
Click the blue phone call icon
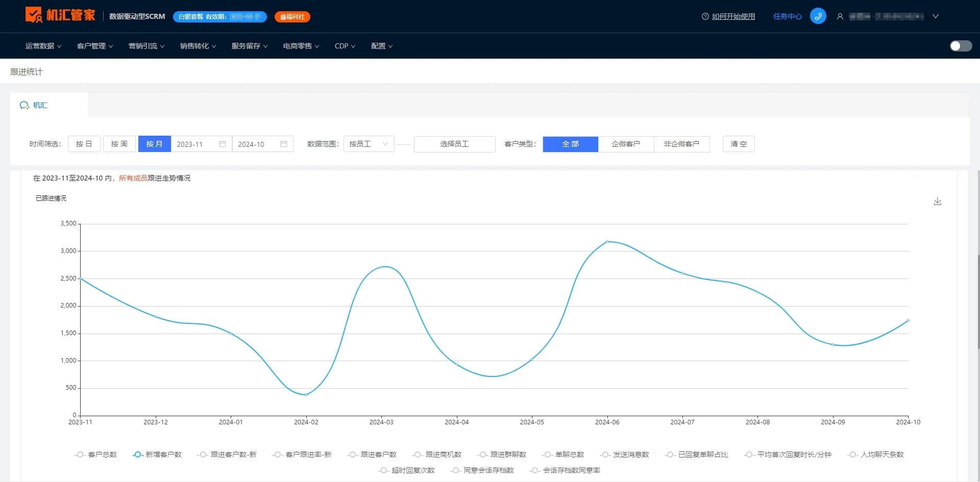point(818,16)
